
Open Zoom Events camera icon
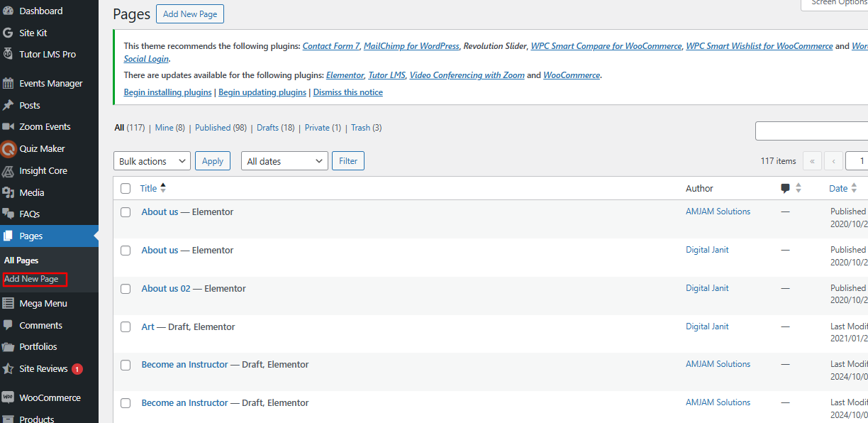(9, 126)
